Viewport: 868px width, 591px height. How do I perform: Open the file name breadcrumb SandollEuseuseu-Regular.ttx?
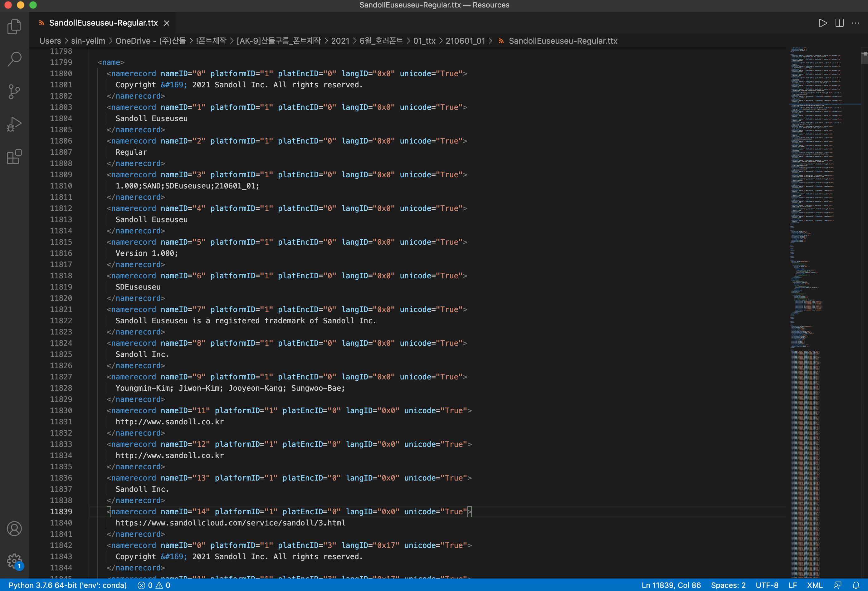pyautogui.click(x=563, y=41)
